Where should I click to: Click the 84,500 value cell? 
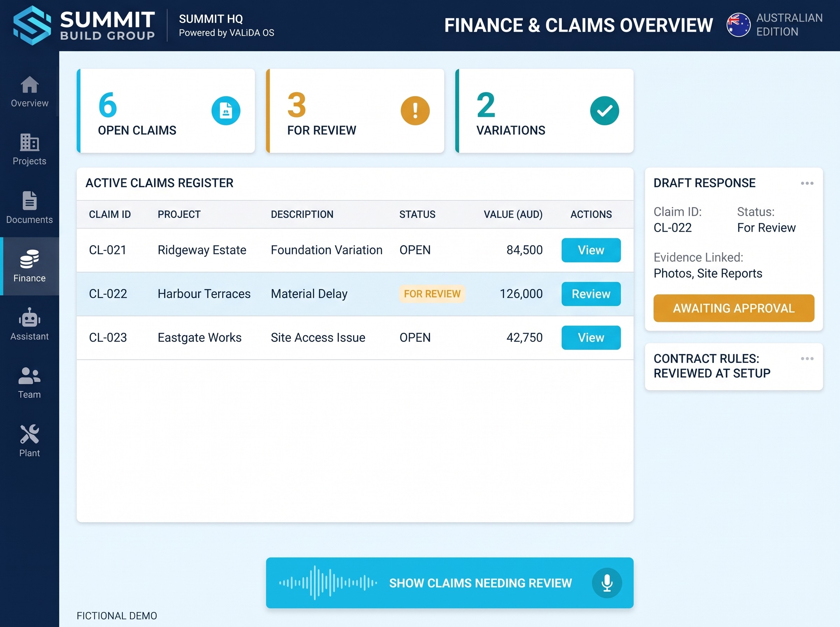524,250
